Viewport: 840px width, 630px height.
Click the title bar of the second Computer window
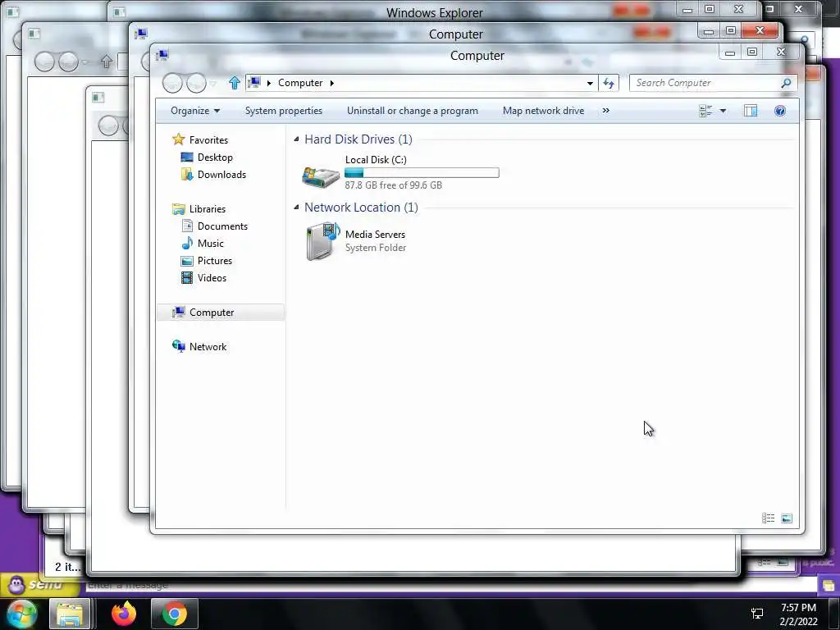(455, 34)
